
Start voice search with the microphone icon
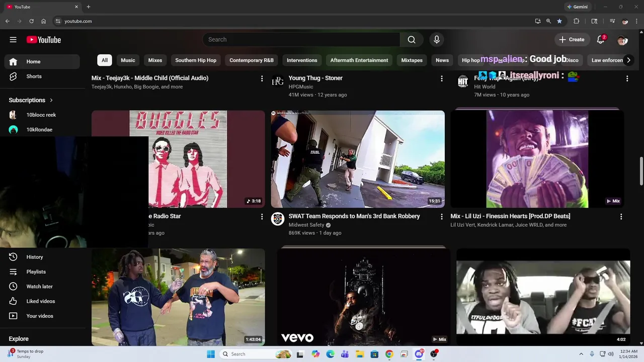click(x=436, y=40)
